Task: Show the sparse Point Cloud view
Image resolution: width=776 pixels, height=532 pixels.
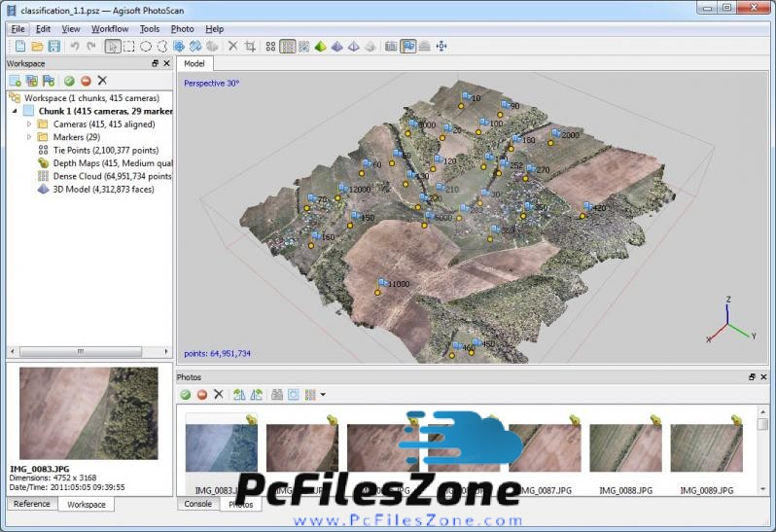Action: tap(270, 47)
